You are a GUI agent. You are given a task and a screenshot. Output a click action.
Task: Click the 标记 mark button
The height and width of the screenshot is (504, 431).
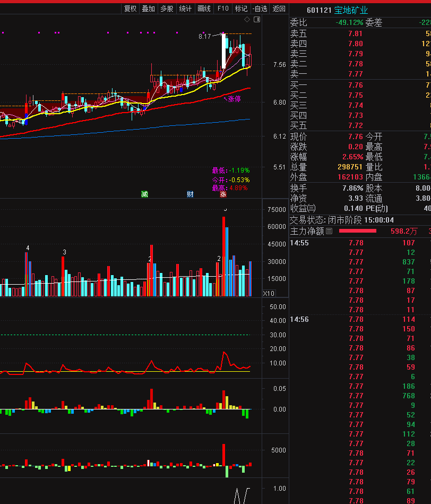pyautogui.click(x=241, y=8)
